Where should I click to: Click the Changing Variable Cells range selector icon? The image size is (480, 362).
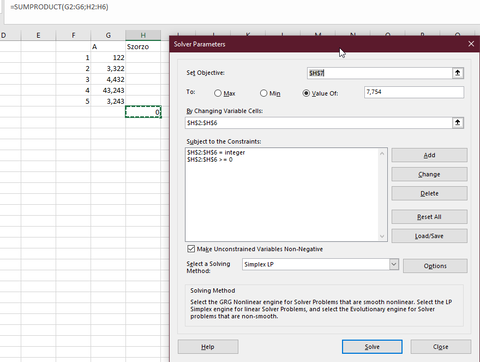pos(458,123)
